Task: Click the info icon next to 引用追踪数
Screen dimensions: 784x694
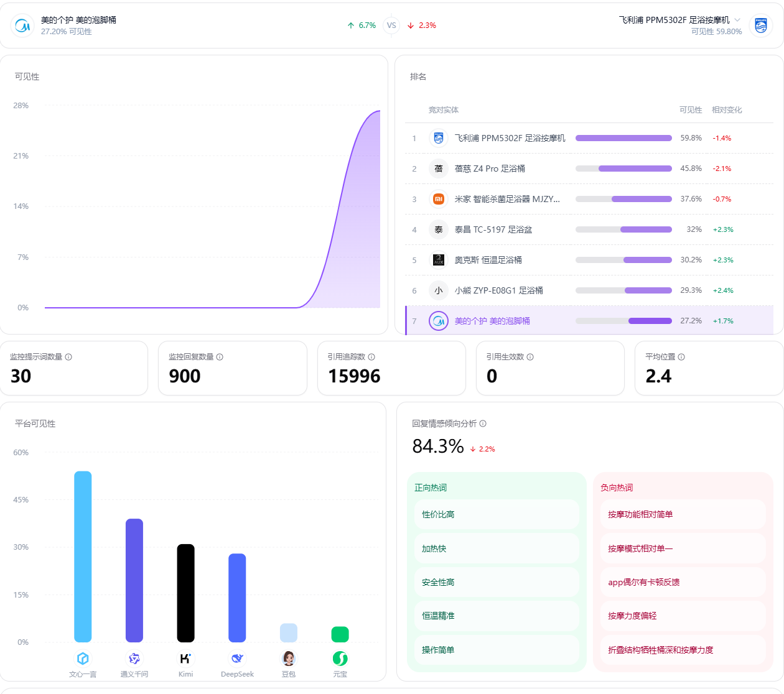Action: coord(371,357)
